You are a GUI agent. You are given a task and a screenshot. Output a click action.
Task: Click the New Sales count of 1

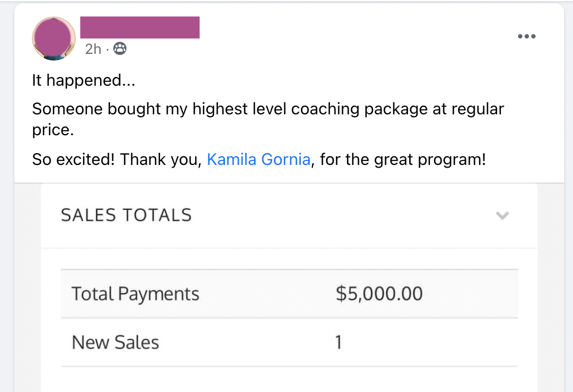click(339, 343)
